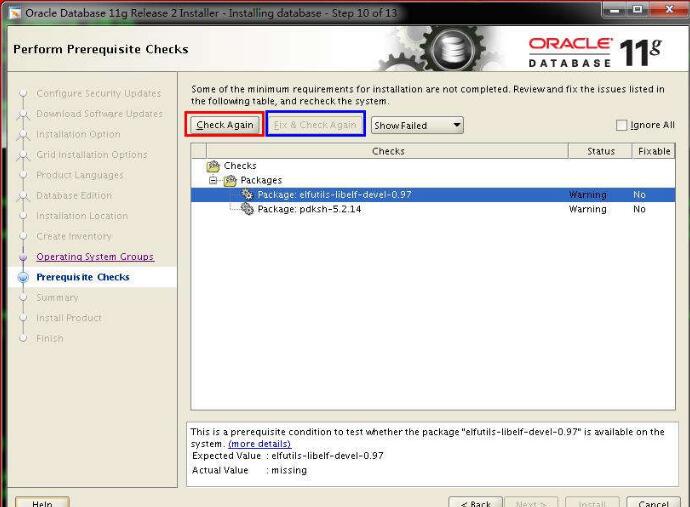Click the disabled Next button

[531, 502]
